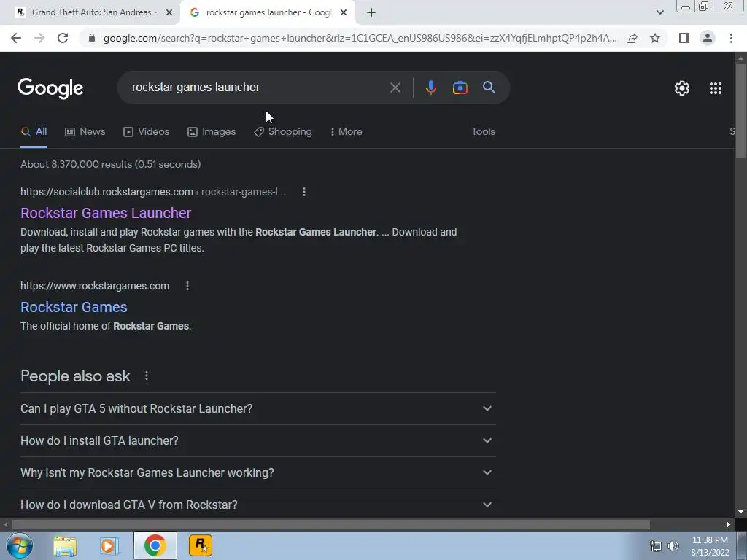Expand 'Why isn't my Rockstar Games Launcher working?'
The image size is (747, 560).
(258, 472)
